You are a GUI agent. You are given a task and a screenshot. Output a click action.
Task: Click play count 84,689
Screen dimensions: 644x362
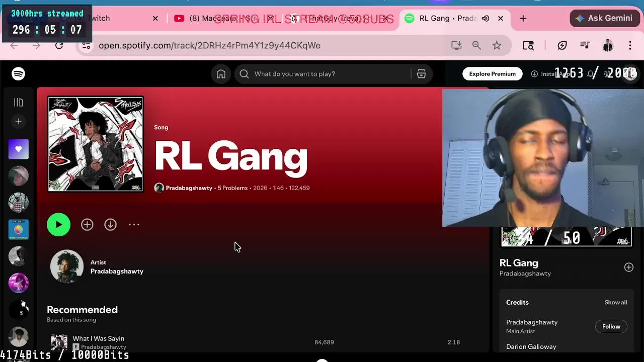[x=324, y=342]
